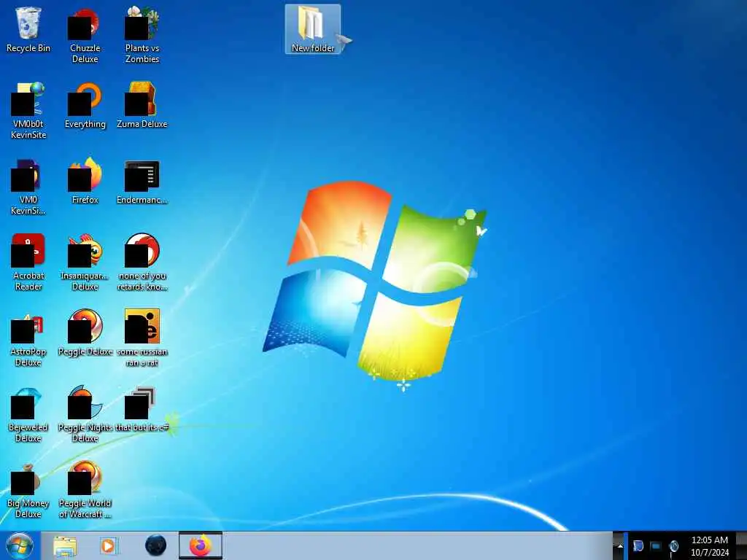This screenshot has width=747, height=560.
Task: Select the Firefox desktop shortcut
Action: click(85, 182)
